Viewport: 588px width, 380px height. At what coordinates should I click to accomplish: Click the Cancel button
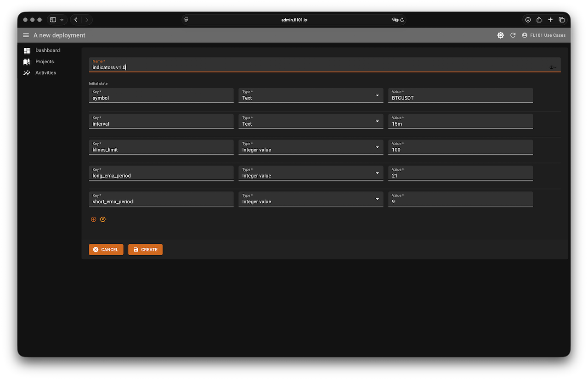click(x=106, y=250)
